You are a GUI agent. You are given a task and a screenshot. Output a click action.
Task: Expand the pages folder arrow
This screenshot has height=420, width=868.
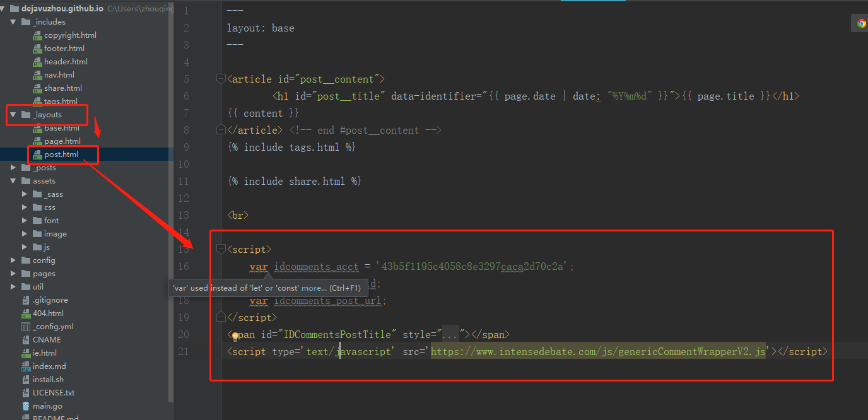pos(13,274)
